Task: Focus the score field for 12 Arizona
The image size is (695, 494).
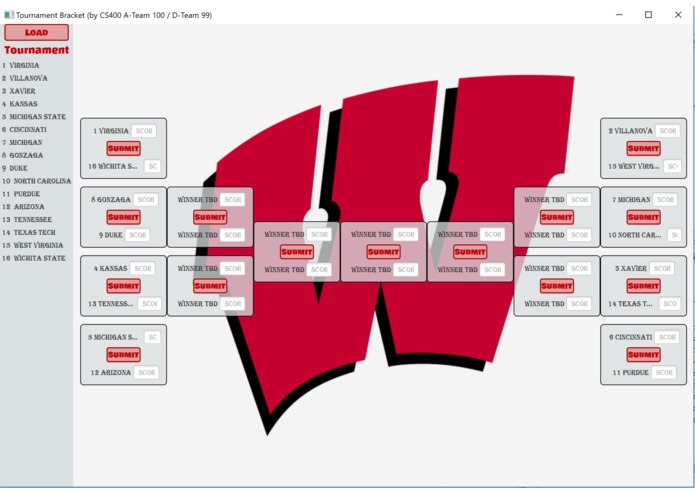Action: pyautogui.click(x=146, y=372)
